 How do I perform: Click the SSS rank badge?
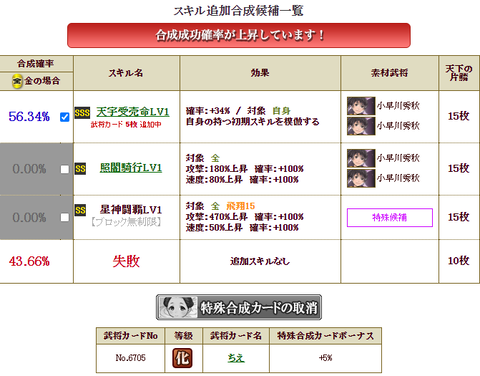[82, 113]
